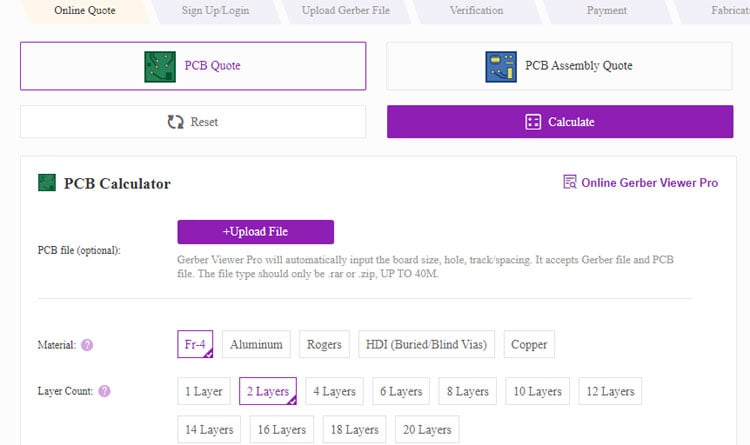Select the 1 Layer option
Image resolution: width=750 pixels, height=445 pixels.
[x=204, y=391]
